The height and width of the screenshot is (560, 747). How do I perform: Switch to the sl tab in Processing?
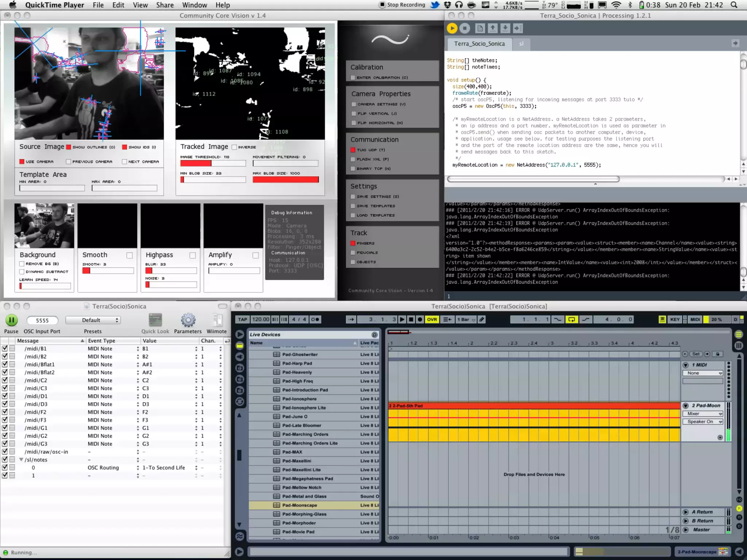click(521, 44)
